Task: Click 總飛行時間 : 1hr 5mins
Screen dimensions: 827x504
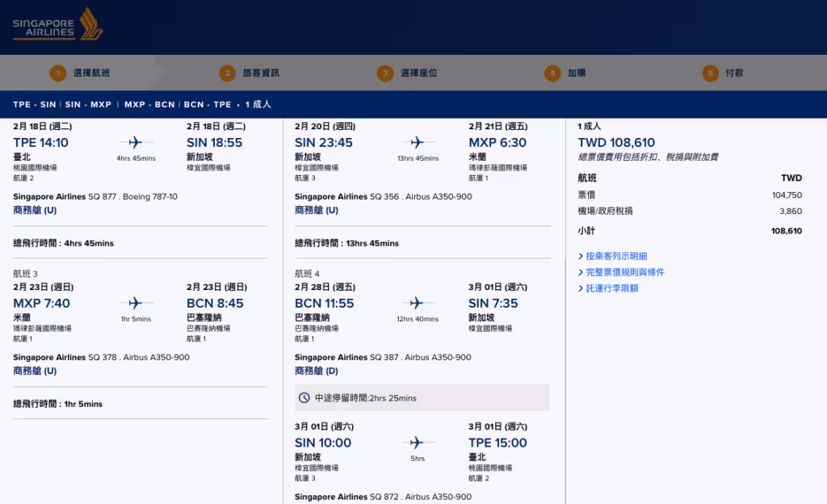Action: [57, 404]
